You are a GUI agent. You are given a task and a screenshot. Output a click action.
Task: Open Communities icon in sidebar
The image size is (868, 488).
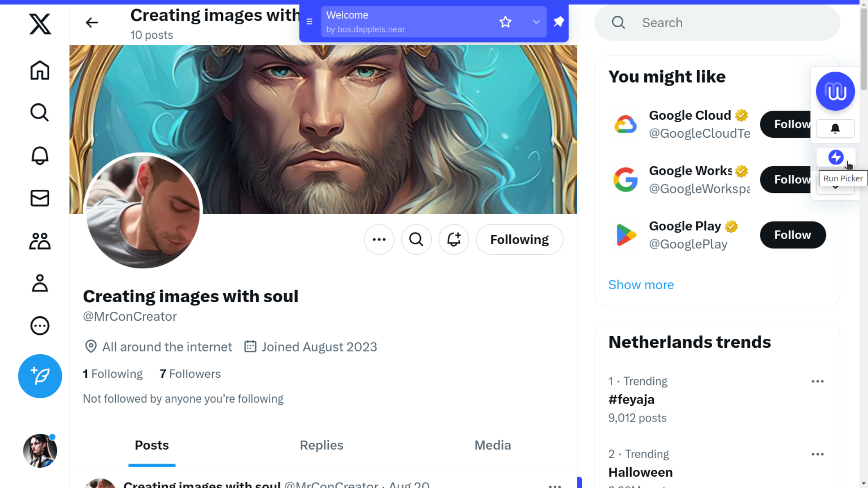[40, 241]
